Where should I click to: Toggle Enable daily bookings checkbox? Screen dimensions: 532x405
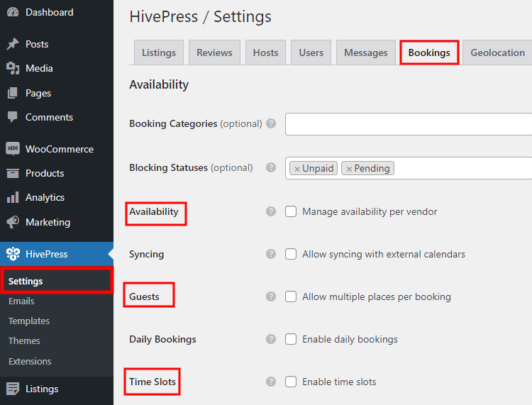click(x=291, y=339)
